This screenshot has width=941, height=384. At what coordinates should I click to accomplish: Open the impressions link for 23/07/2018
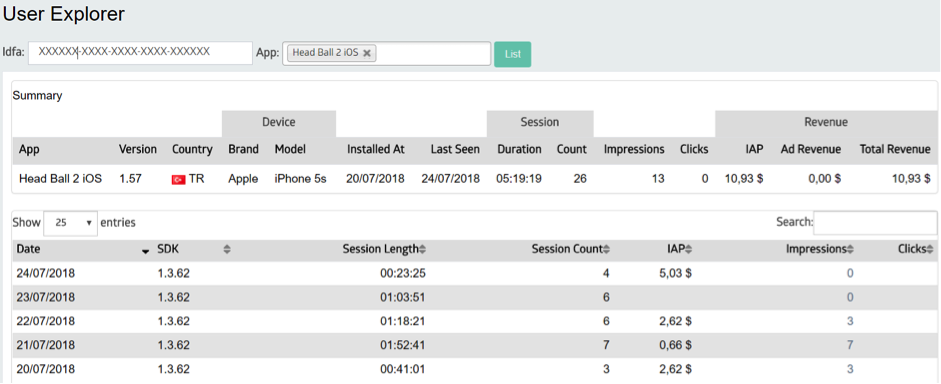(x=850, y=298)
